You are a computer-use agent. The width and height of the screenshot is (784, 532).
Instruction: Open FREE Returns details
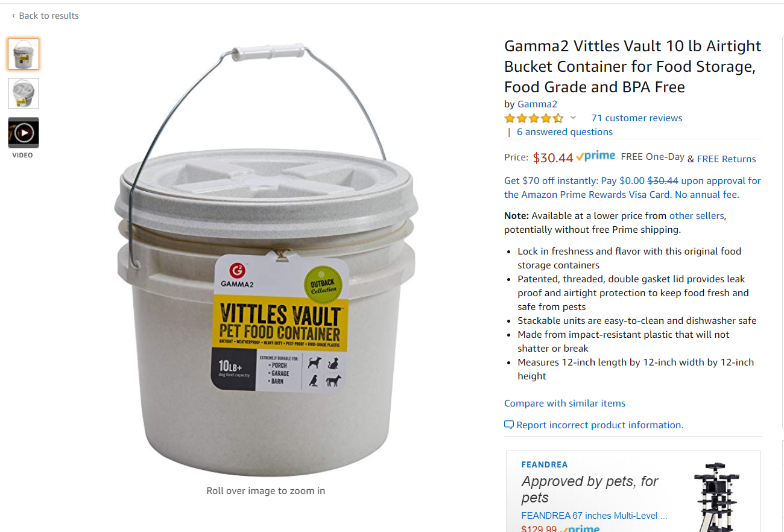pyautogui.click(x=726, y=159)
